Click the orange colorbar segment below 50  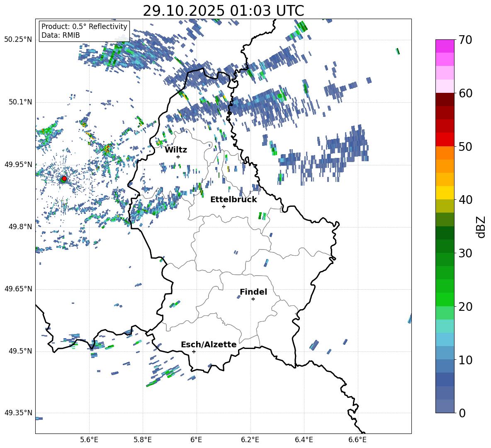[x=445, y=153]
